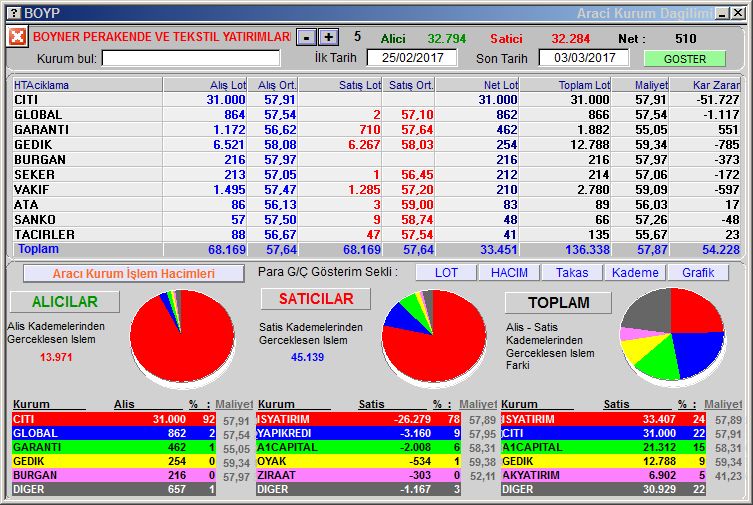Screen dimensions: 753x505
Task: Select the SANKO row in table
Action: point(376,219)
